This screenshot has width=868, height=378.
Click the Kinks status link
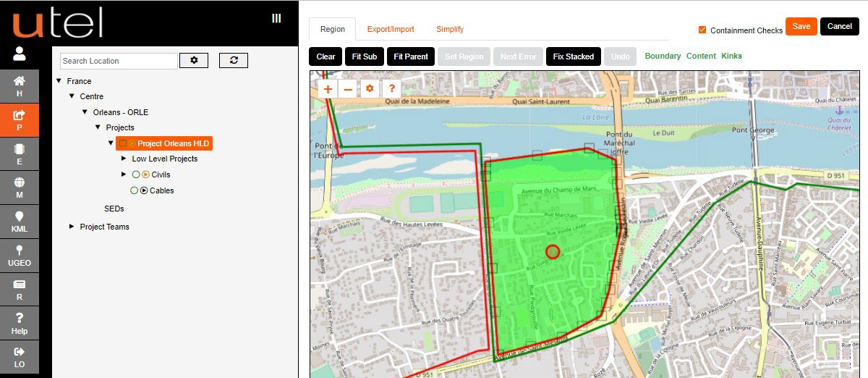click(731, 56)
